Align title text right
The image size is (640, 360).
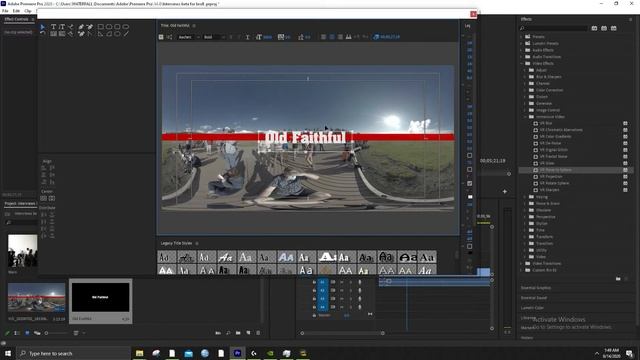pyautogui.click(x=340, y=37)
